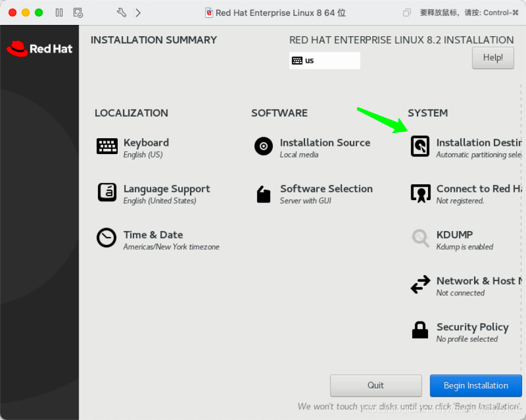Open the Time & Date label

coord(153,235)
